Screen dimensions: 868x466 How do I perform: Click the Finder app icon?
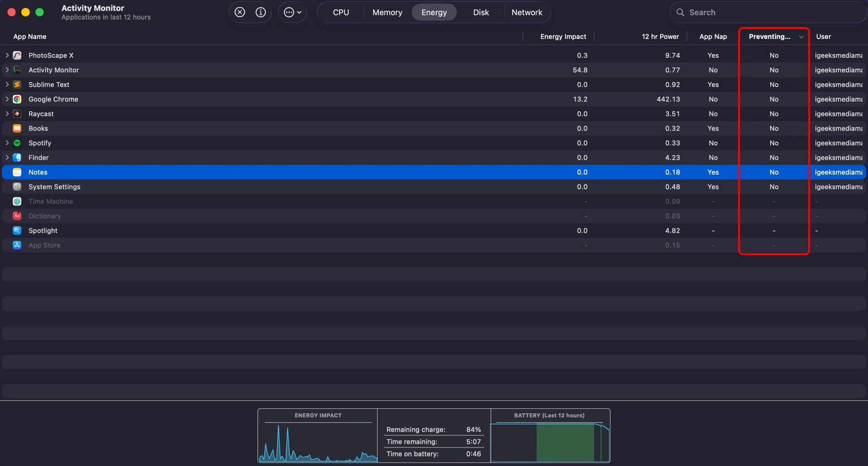(x=17, y=157)
